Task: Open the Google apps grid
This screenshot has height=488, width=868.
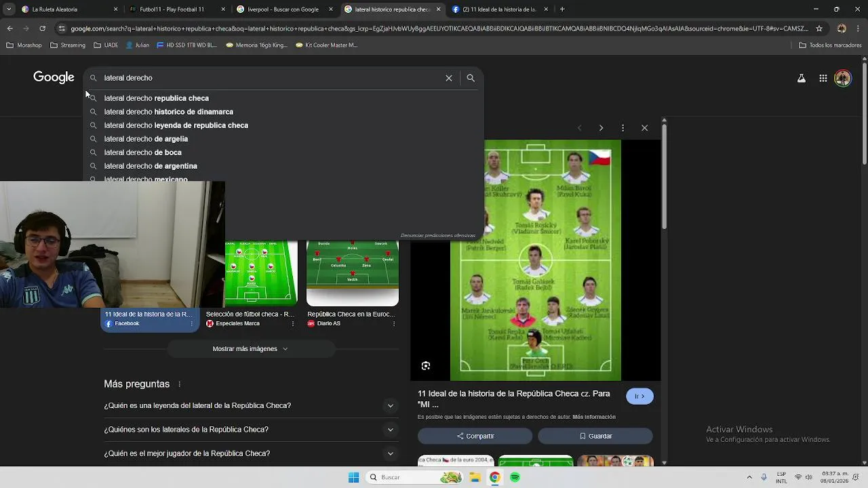Action: coord(823,79)
